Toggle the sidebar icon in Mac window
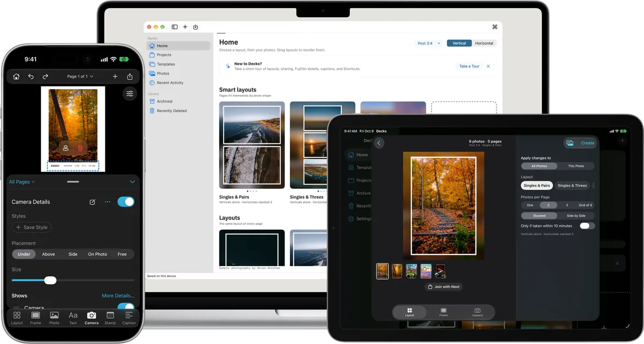 coord(174,27)
